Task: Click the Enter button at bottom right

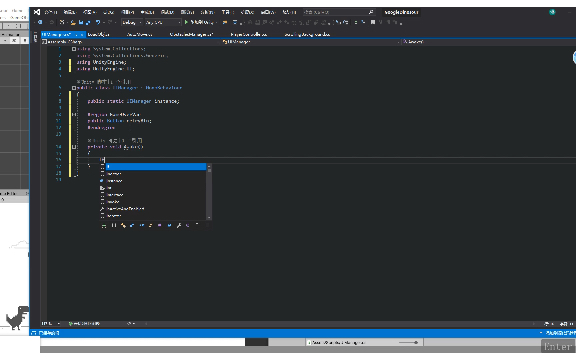Action: [558, 346]
